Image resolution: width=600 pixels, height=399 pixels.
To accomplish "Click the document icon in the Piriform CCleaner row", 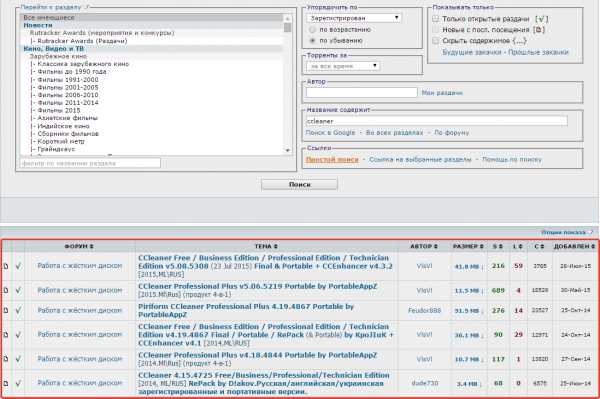I will click(6, 311).
